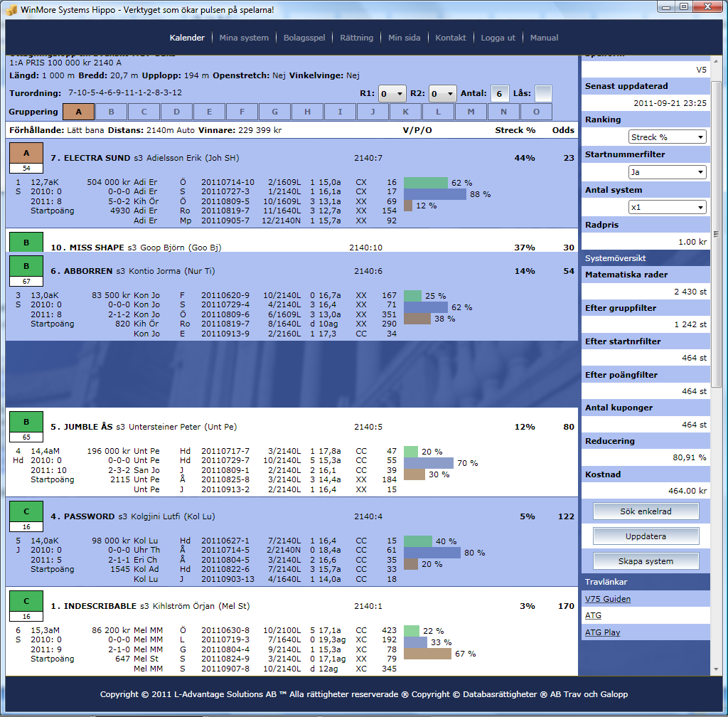Select grouping tab D
The height and width of the screenshot is (717, 728).
pos(176,112)
